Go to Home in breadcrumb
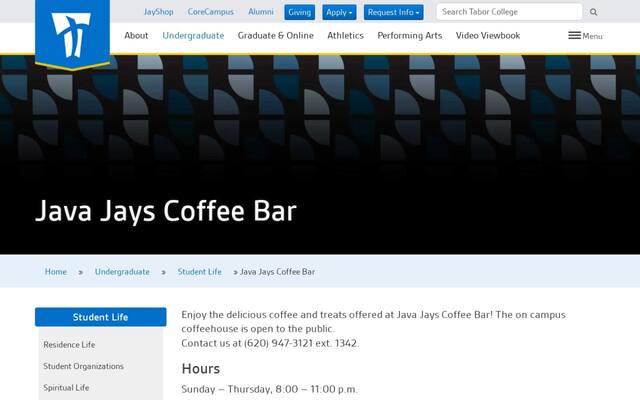 coord(56,271)
